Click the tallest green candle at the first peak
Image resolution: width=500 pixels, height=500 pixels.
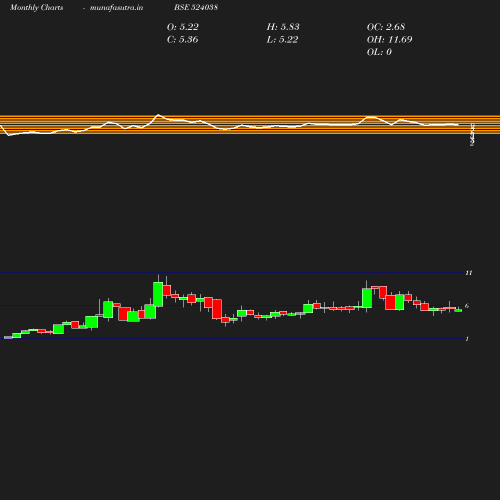pyautogui.click(x=158, y=294)
